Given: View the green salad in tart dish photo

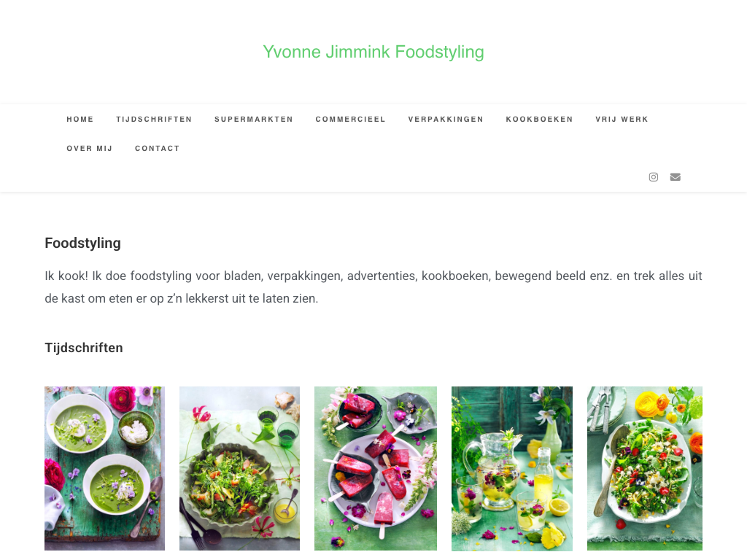Looking at the screenshot, I should pos(239,468).
